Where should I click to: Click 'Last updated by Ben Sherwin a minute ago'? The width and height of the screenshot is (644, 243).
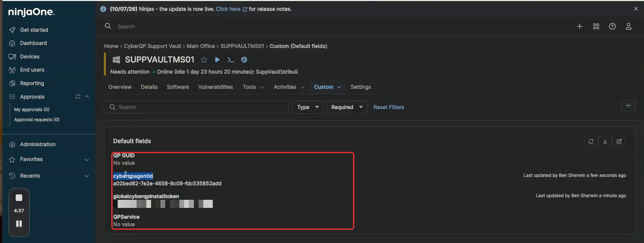click(581, 196)
